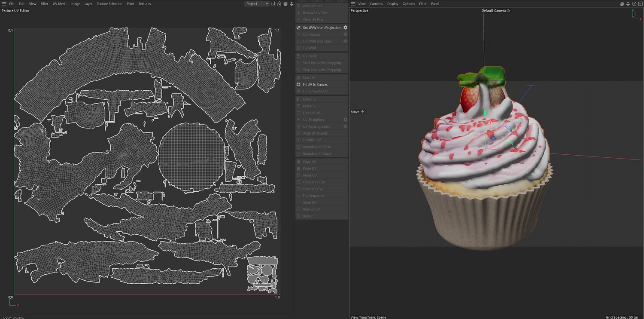
Task: Open UV Weld and Relax gear settings
Action: (x=345, y=41)
